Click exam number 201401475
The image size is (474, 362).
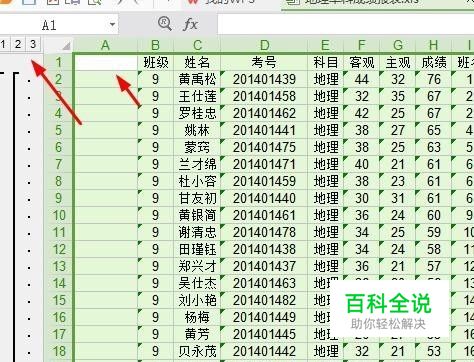(264, 147)
